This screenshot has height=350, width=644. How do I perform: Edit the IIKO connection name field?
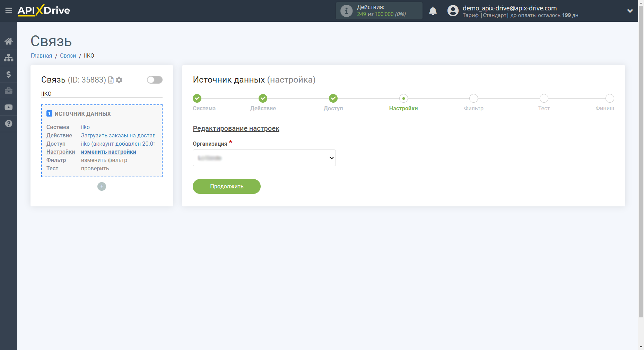tap(102, 94)
